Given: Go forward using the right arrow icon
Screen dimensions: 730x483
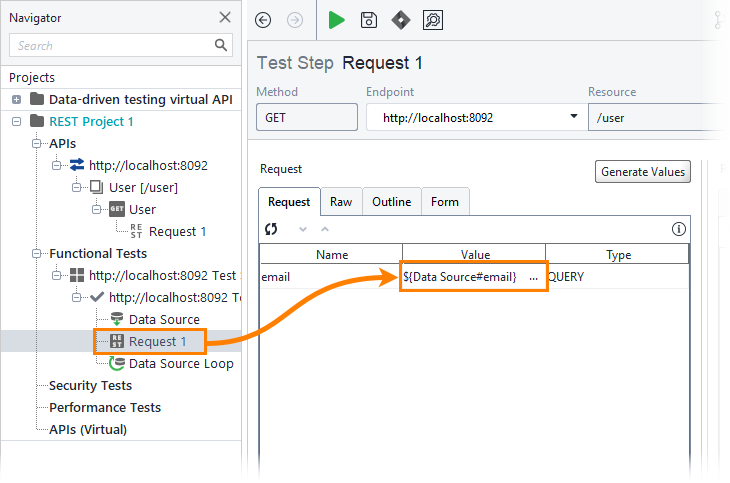Looking at the screenshot, I should click(295, 20).
